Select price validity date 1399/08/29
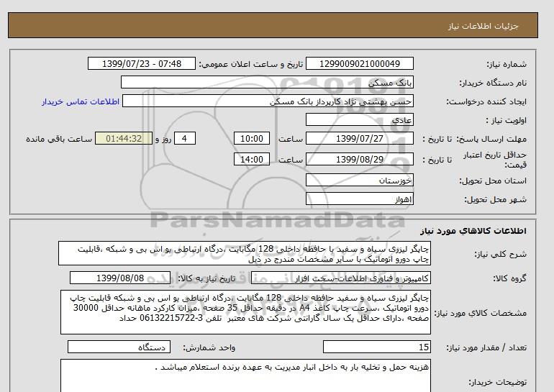Image resolution: width=554 pixels, height=392 pixels. (360, 159)
